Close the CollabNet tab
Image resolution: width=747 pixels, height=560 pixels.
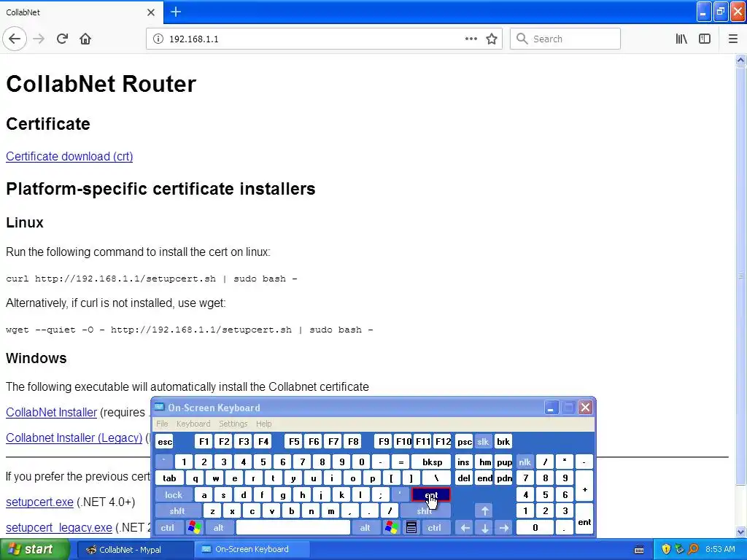(151, 12)
